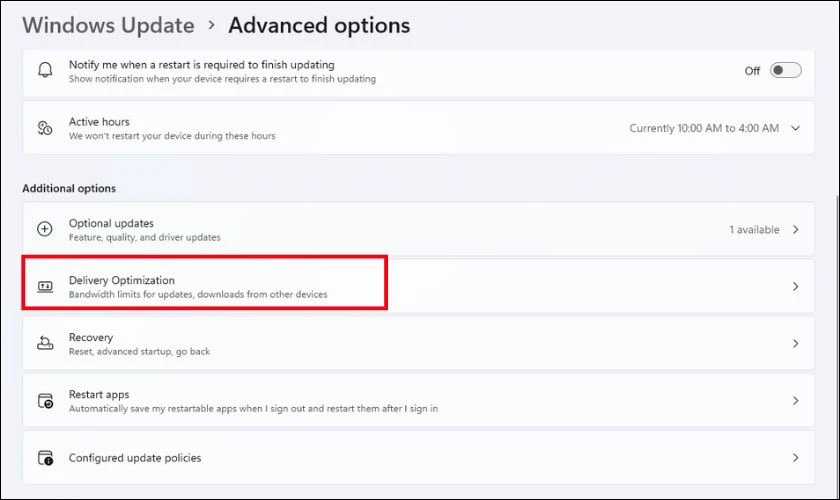The image size is (840, 500).
Task: Click the Active hours label
Action: click(x=99, y=122)
